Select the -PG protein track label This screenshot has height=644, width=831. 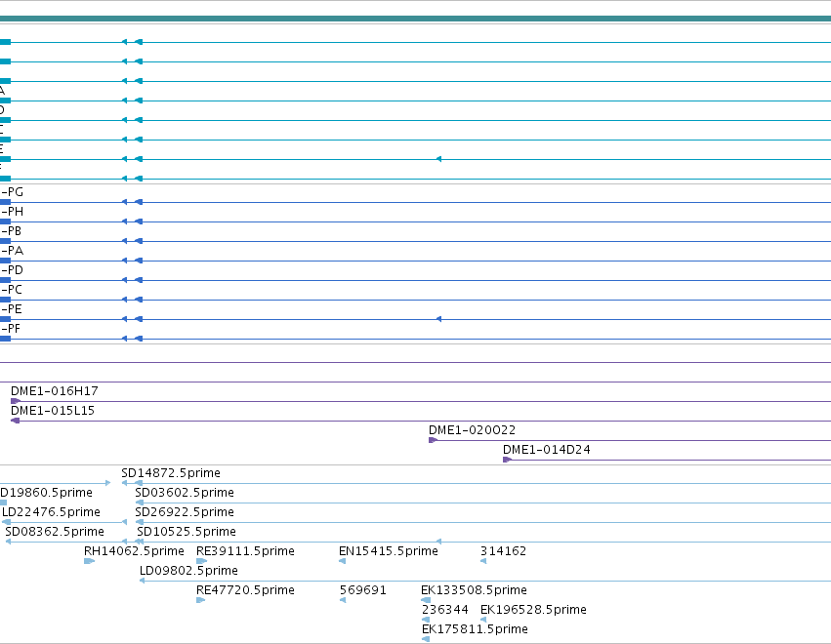pos(12,192)
